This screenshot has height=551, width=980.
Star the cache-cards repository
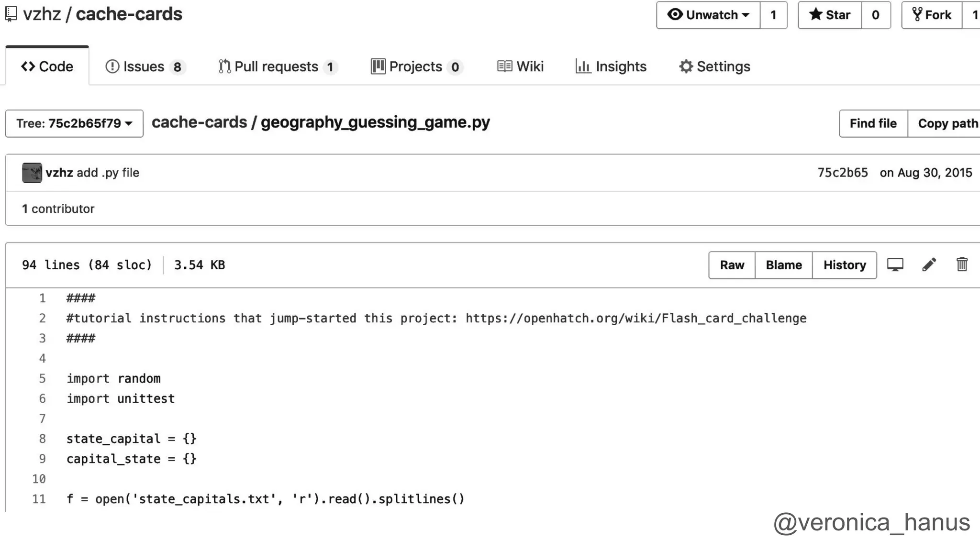click(830, 15)
